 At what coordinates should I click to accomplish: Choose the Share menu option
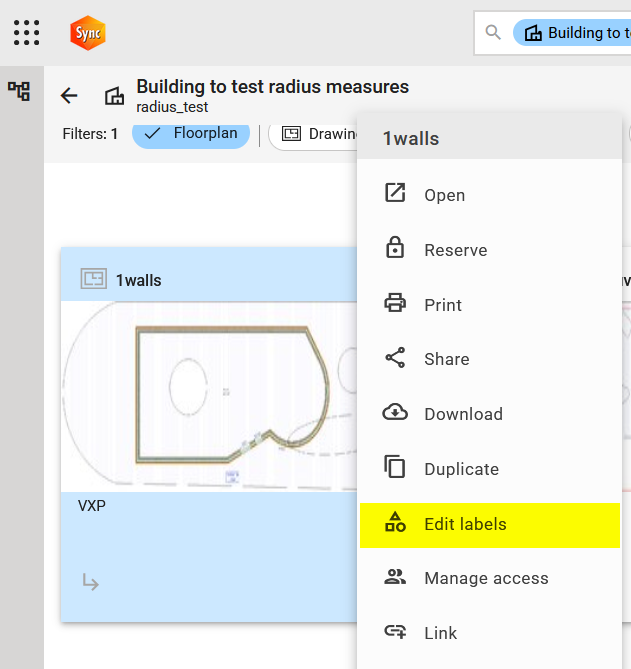(446, 359)
